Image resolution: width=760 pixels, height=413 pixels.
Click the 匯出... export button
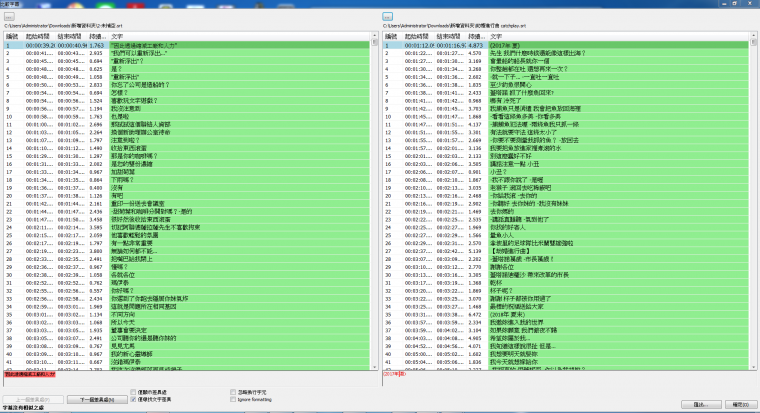pos(701,404)
